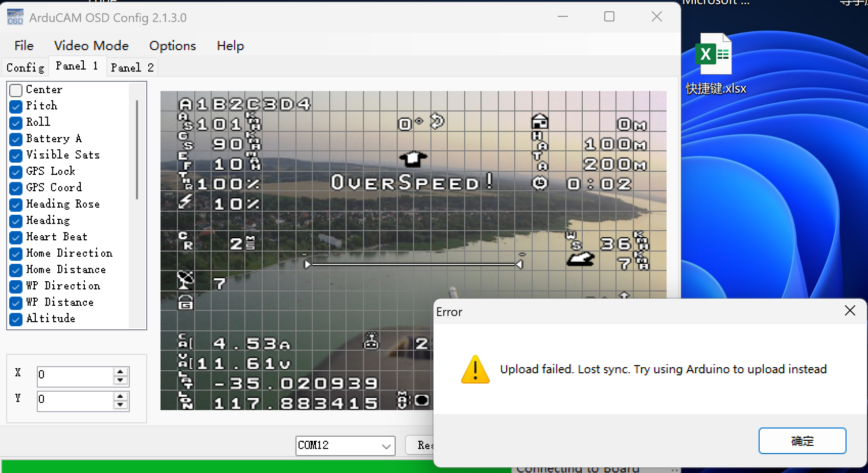Toggle the Heart Beat checkbox
This screenshot has height=473, width=868.
point(16,237)
